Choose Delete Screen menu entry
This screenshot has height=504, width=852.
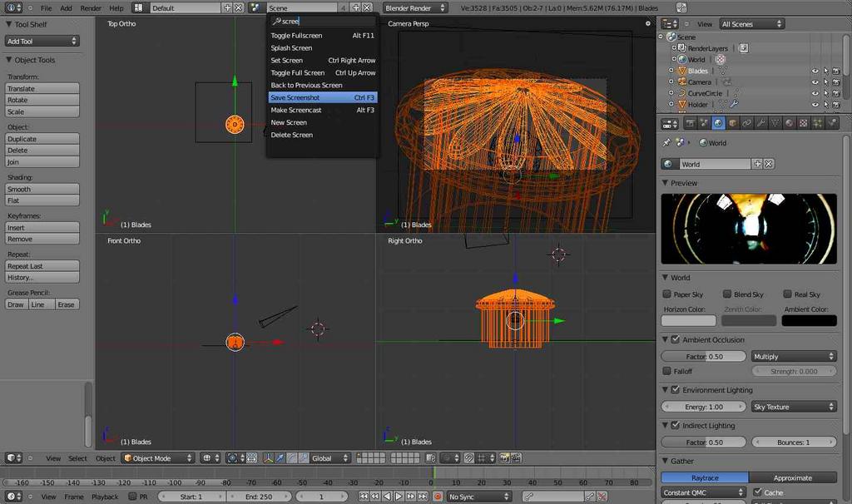coord(322,135)
